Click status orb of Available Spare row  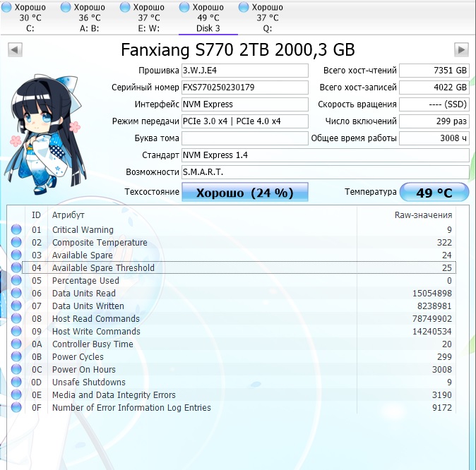(16, 255)
